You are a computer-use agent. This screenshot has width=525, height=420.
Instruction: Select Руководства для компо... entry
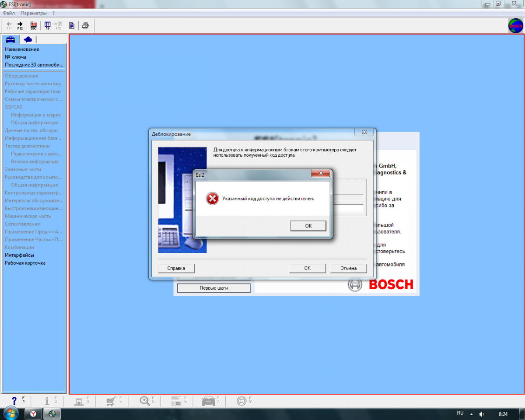tap(33, 177)
